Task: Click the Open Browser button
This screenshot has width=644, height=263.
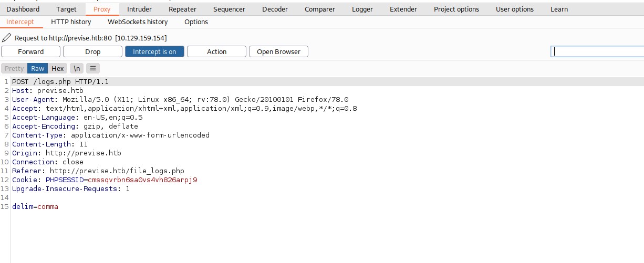Action: click(278, 51)
